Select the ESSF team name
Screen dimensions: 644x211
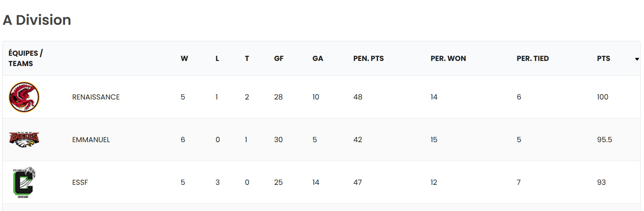[x=80, y=182]
